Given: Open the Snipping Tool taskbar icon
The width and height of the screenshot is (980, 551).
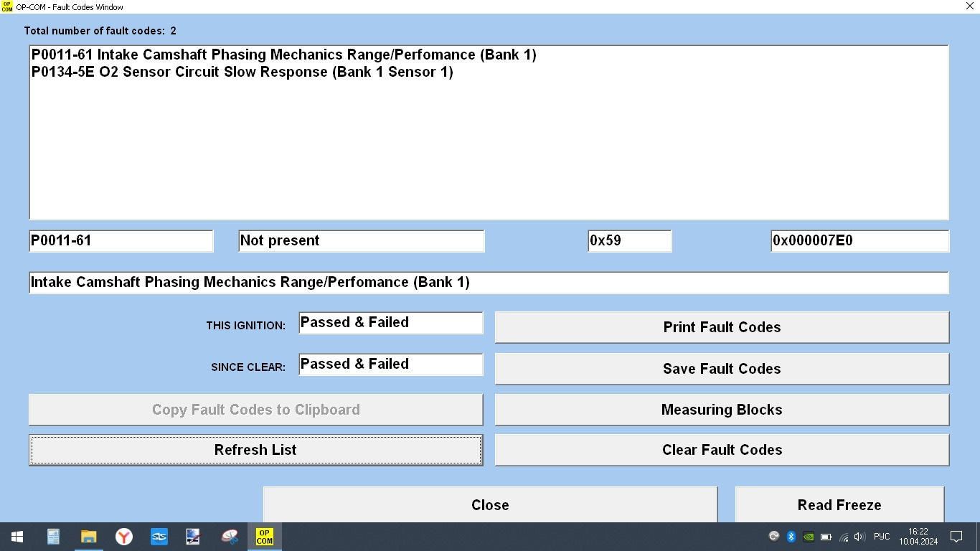Looking at the screenshot, I should [229, 537].
